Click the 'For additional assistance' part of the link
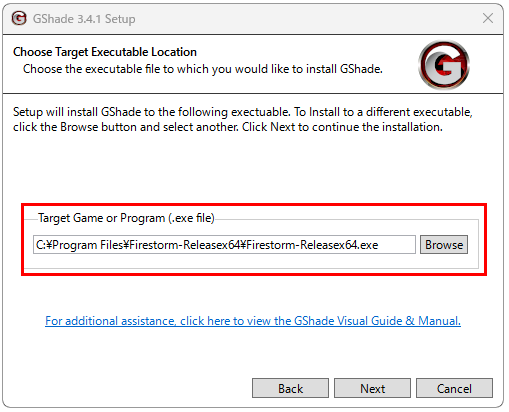This screenshot has width=509, height=412. (x=110, y=321)
